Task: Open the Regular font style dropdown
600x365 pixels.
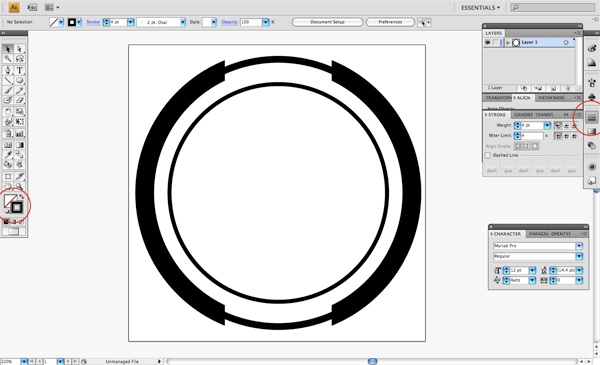Action: (579, 256)
